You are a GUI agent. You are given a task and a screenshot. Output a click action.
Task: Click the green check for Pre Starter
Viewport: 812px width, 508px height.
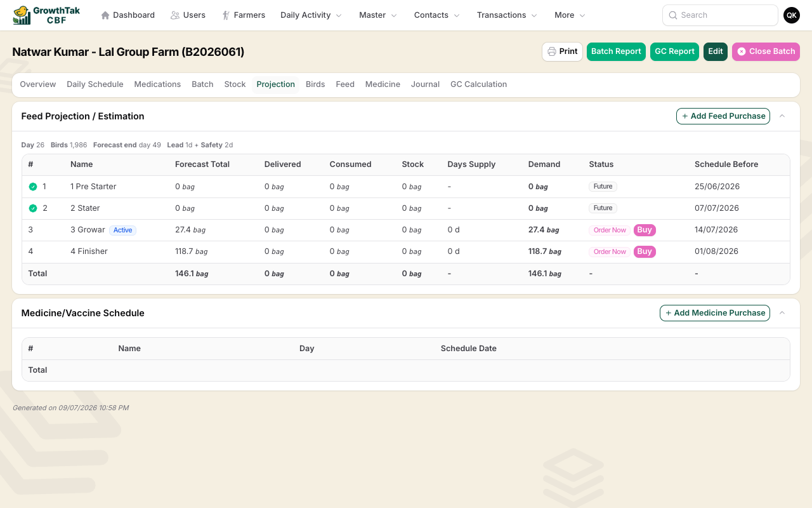point(33,187)
